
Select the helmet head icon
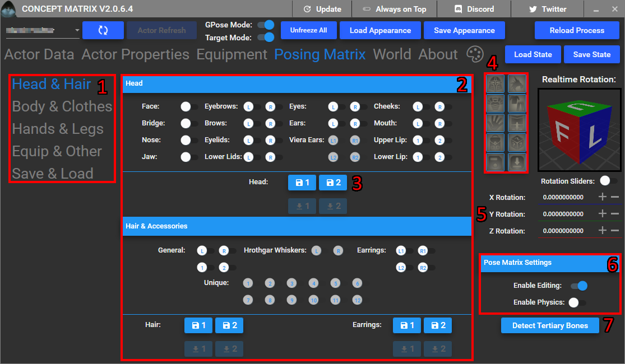click(x=496, y=84)
